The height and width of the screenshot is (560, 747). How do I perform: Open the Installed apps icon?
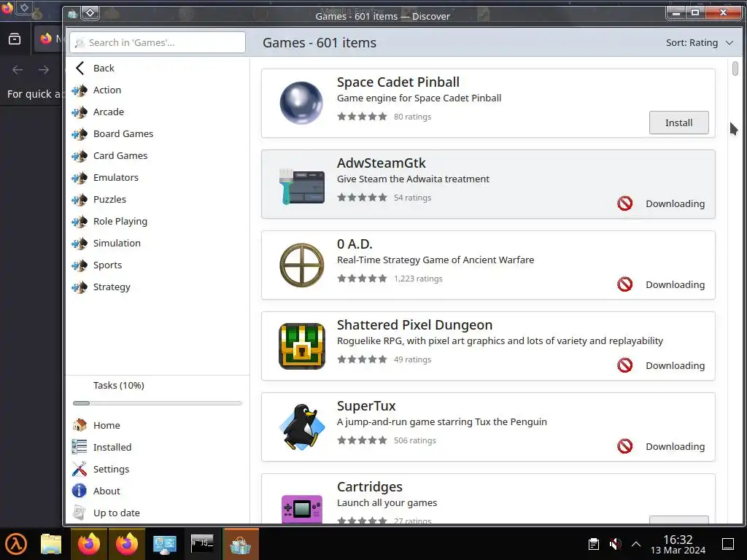79,447
